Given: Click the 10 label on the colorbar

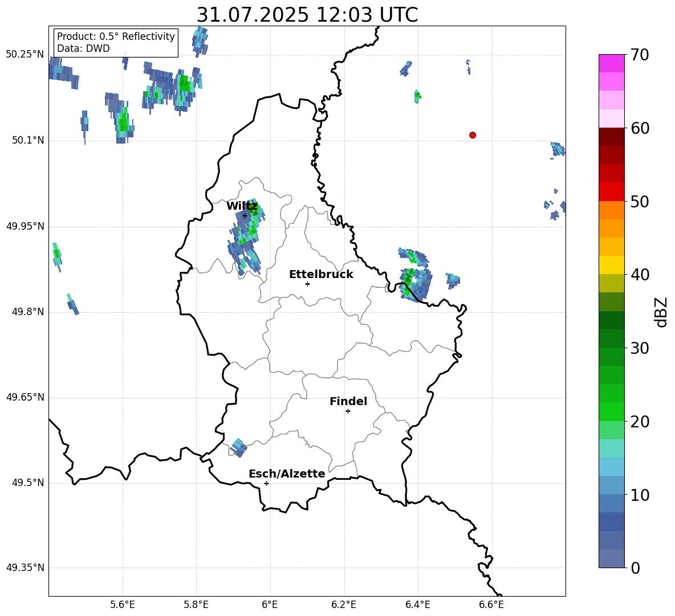Looking at the screenshot, I should point(640,495).
